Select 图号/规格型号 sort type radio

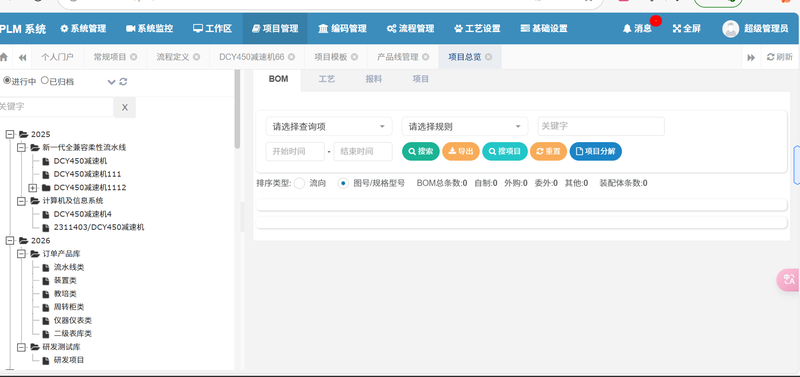click(343, 183)
